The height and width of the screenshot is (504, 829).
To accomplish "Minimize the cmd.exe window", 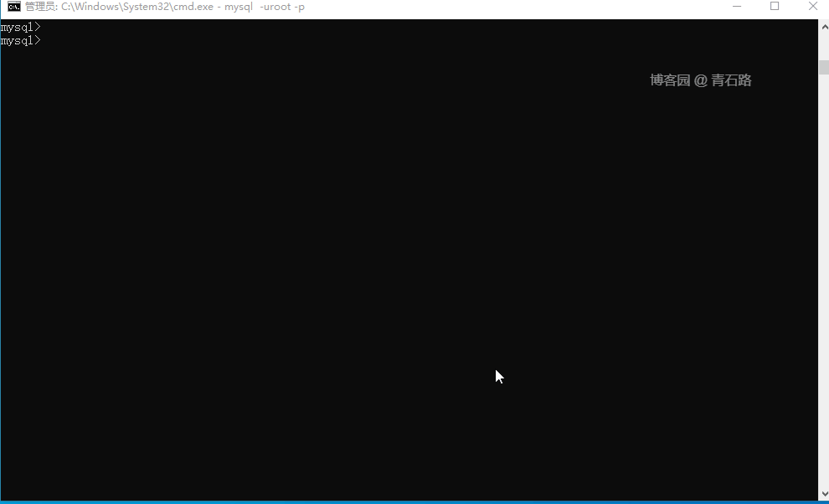I will click(737, 7).
